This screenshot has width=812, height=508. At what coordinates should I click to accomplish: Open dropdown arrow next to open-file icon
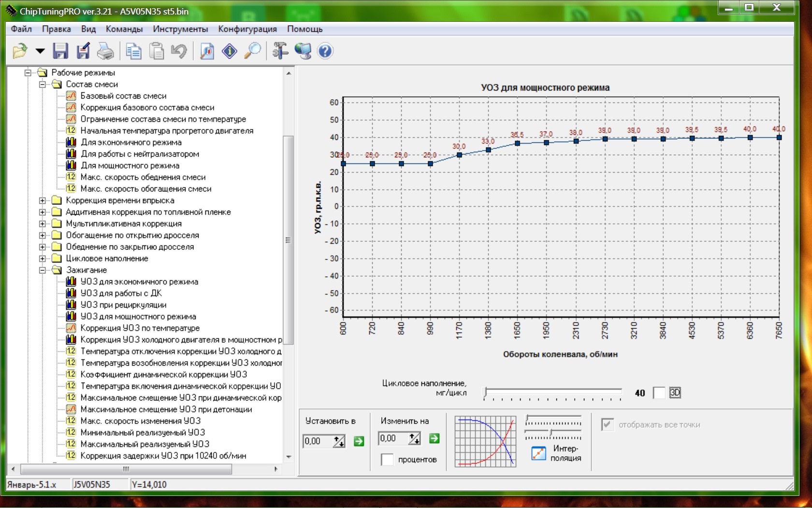(40, 51)
